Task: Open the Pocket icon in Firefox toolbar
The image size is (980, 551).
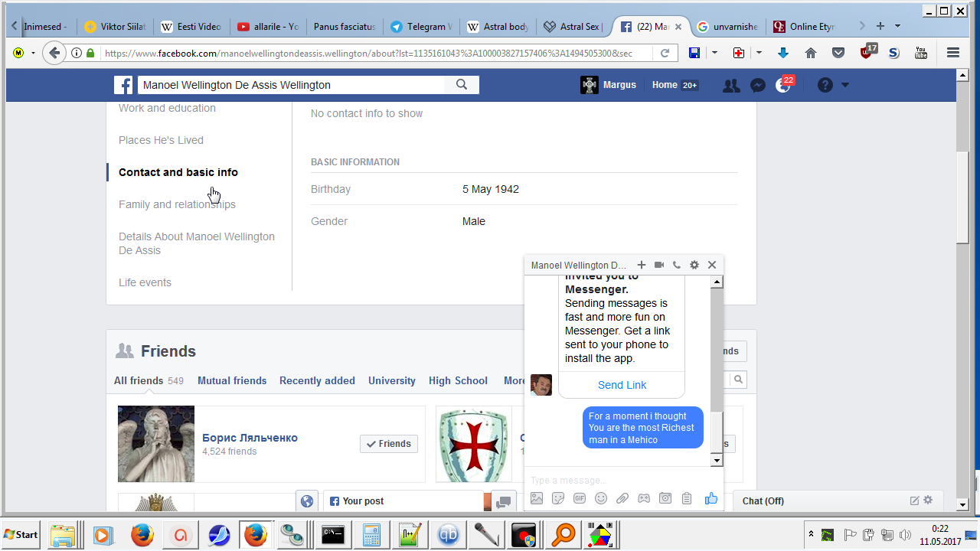Action: (x=838, y=53)
